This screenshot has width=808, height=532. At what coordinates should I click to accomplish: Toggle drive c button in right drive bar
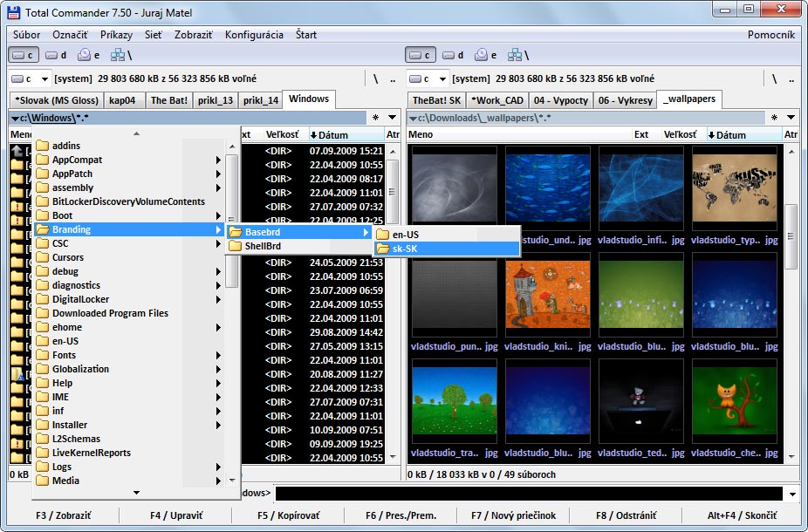[x=421, y=55]
